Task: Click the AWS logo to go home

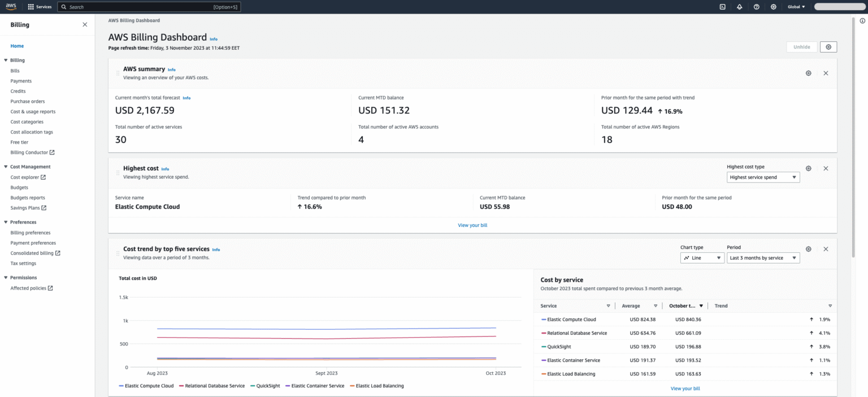Action: pos(11,6)
